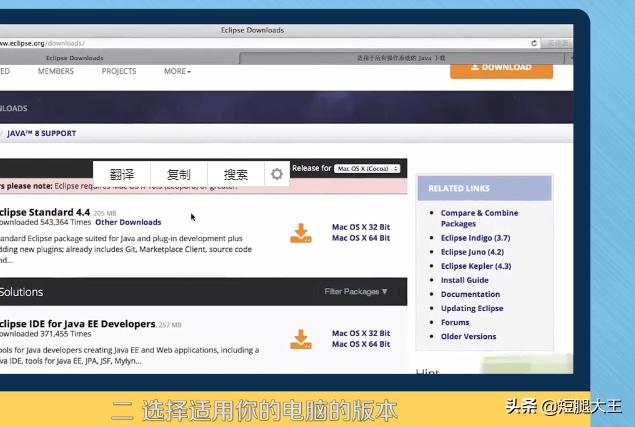The height and width of the screenshot is (427, 635).
Task: Open the Release for OS dropdown
Action: [367, 169]
